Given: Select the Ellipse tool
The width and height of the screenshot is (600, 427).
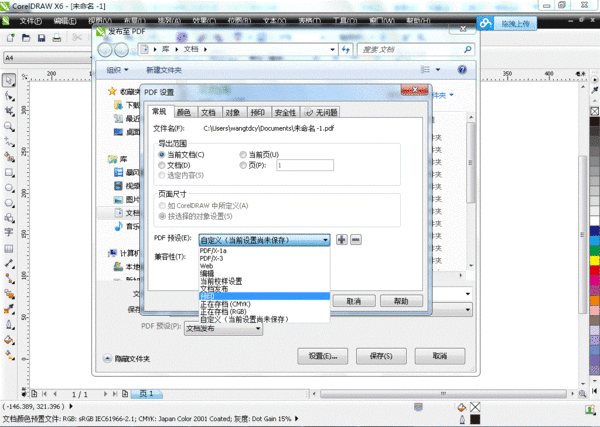Looking at the screenshot, I should pos(9,188).
